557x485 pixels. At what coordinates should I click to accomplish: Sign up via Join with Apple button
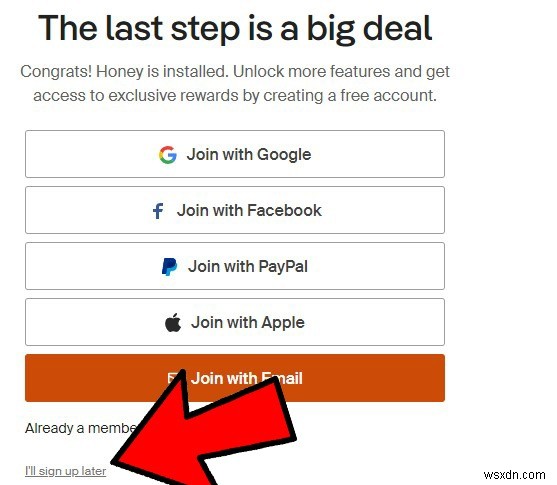pos(235,322)
